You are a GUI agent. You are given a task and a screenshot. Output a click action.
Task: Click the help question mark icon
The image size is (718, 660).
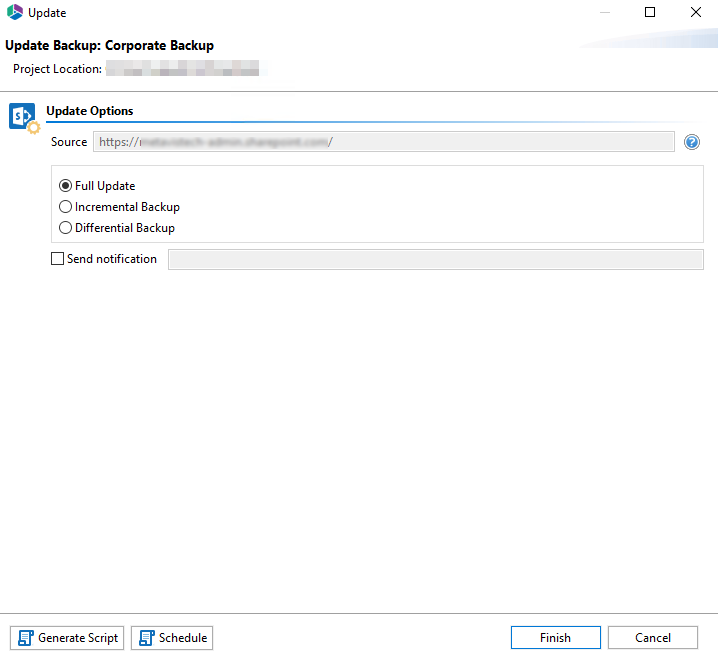(691, 142)
